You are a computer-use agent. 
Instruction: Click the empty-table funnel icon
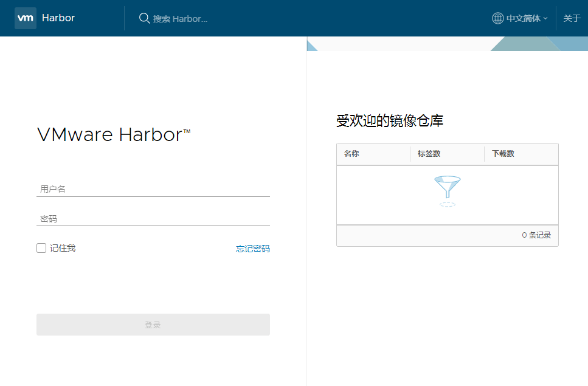click(448, 191)
